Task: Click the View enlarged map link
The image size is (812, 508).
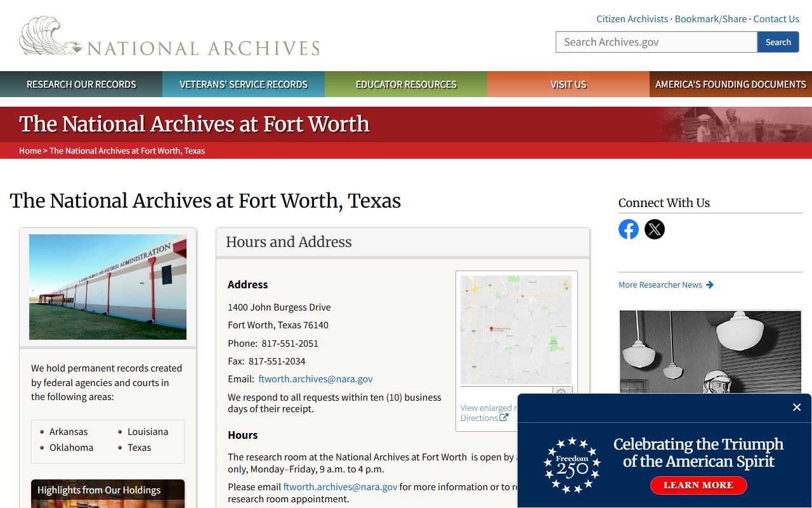Action: (x=488, y=408)
